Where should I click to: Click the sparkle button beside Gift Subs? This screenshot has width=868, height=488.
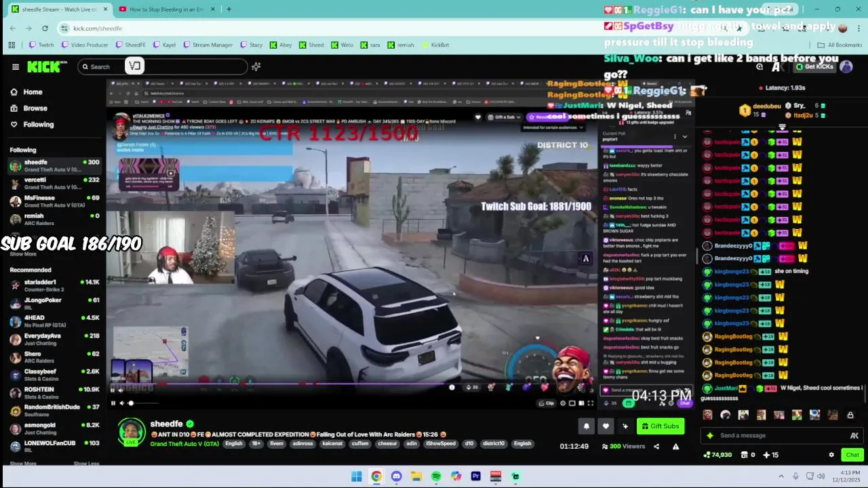[625, 426]
